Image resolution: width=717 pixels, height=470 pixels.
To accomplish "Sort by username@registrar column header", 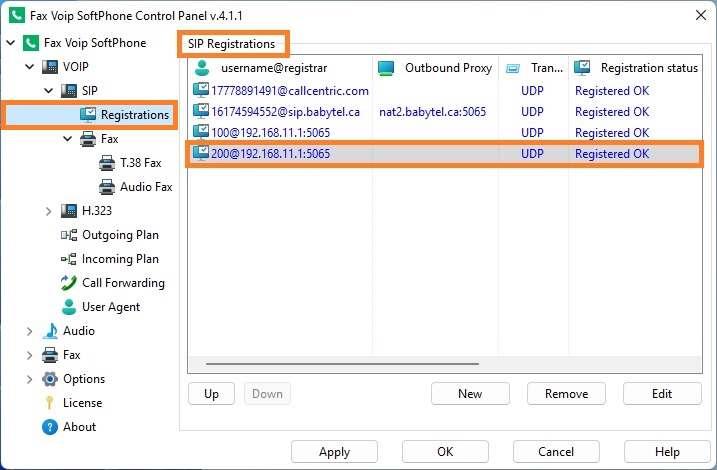I will tap(280, 68).
